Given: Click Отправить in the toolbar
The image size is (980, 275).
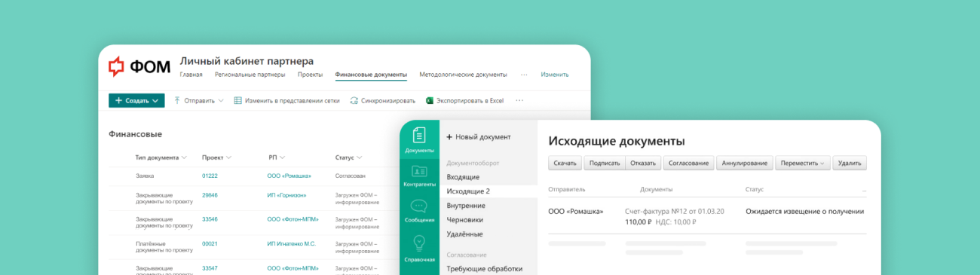Looking at the screenshot, I should [199, 100].
